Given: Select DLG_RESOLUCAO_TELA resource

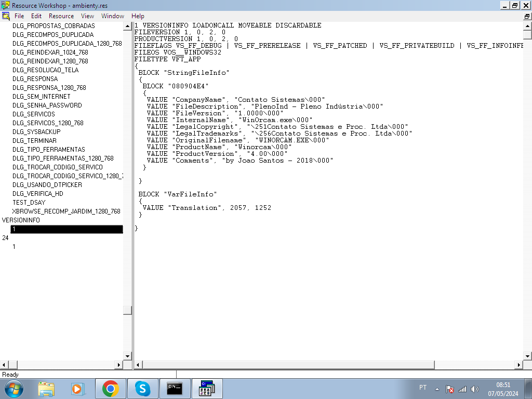Looking at the screenshot, I should [46, 70].
